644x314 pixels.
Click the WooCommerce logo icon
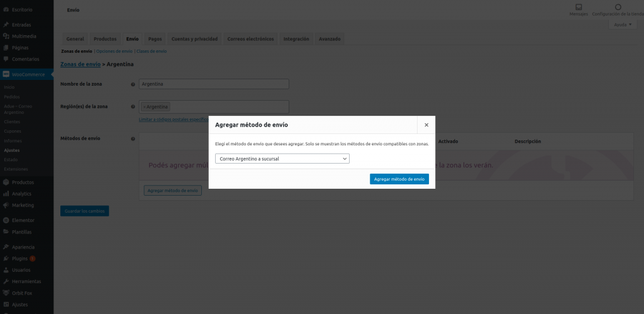click(x=6, y=74)
